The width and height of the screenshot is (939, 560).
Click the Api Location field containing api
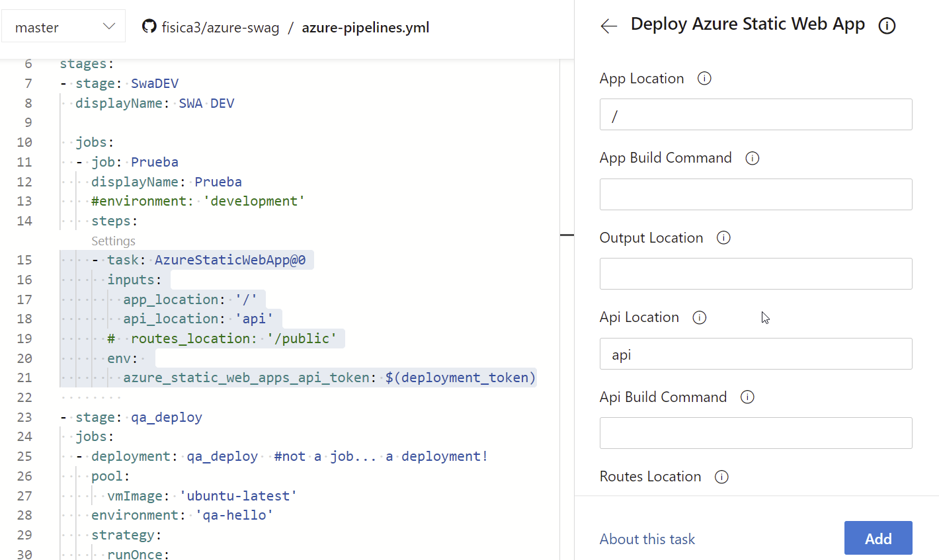tap(756, 354)
